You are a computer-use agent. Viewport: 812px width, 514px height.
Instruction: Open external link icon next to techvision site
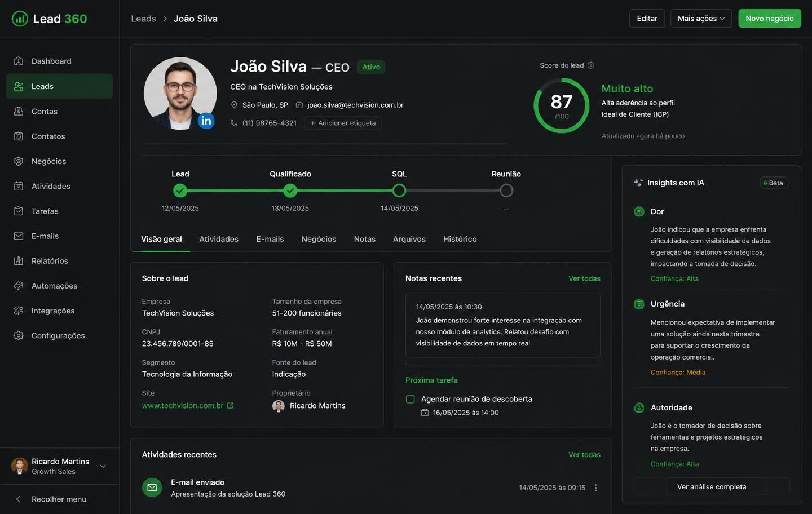click(230, 405)
